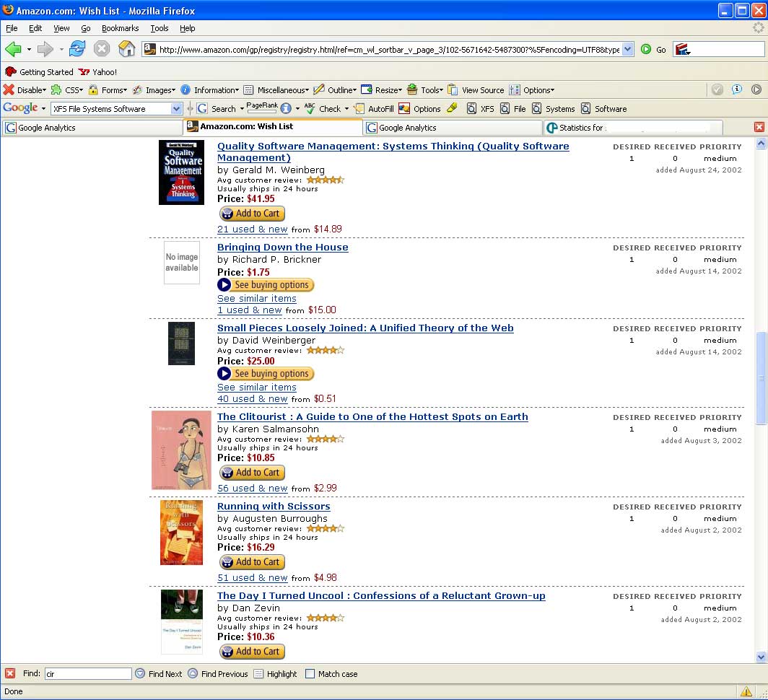This screenshot has width=768, height=700.
Task: Reload the page with the Refresh icon
Action: (x=77, y=49)
